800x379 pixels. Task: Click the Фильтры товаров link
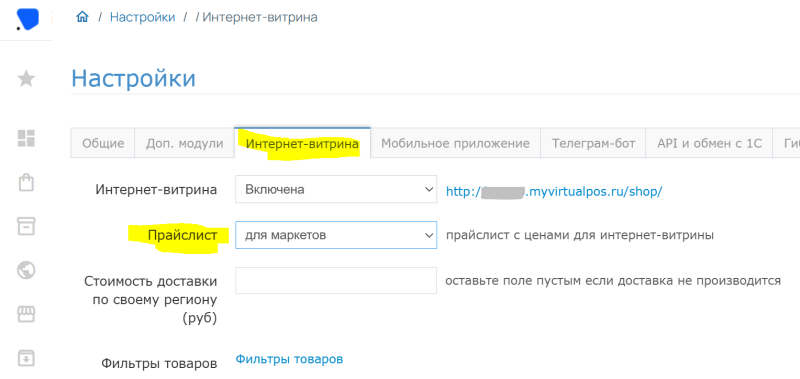pos(289,359)
